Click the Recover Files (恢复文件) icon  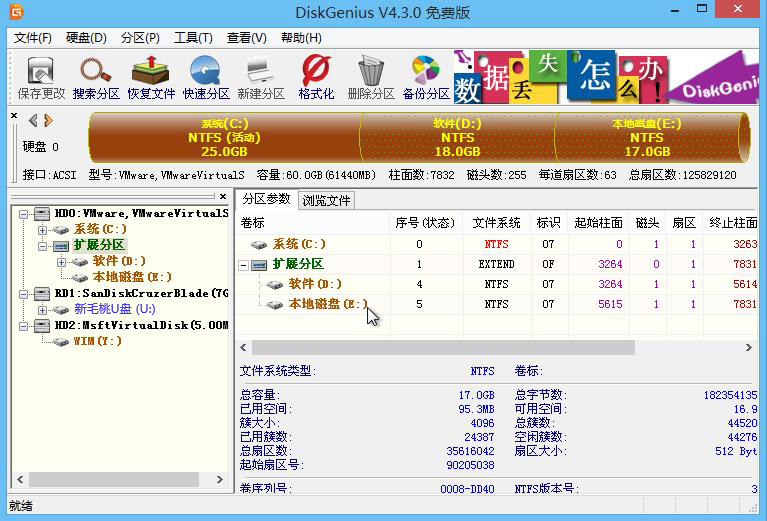tap(151, 77)
